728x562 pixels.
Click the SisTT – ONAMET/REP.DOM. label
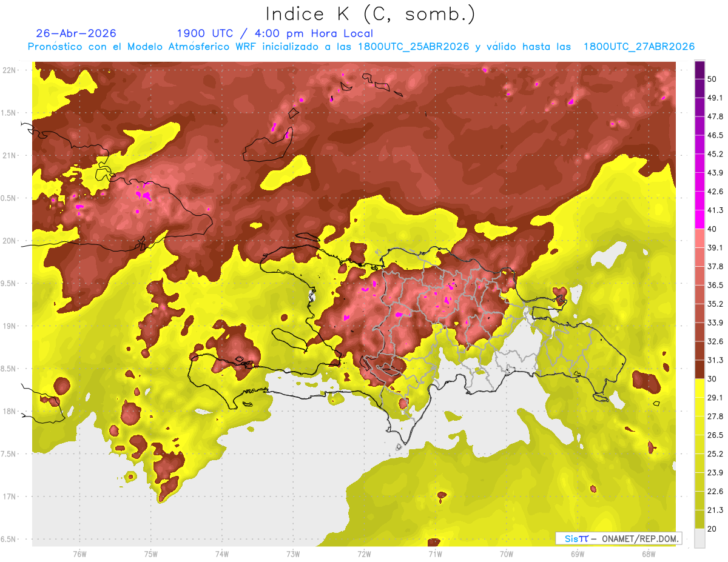(619, 538)
